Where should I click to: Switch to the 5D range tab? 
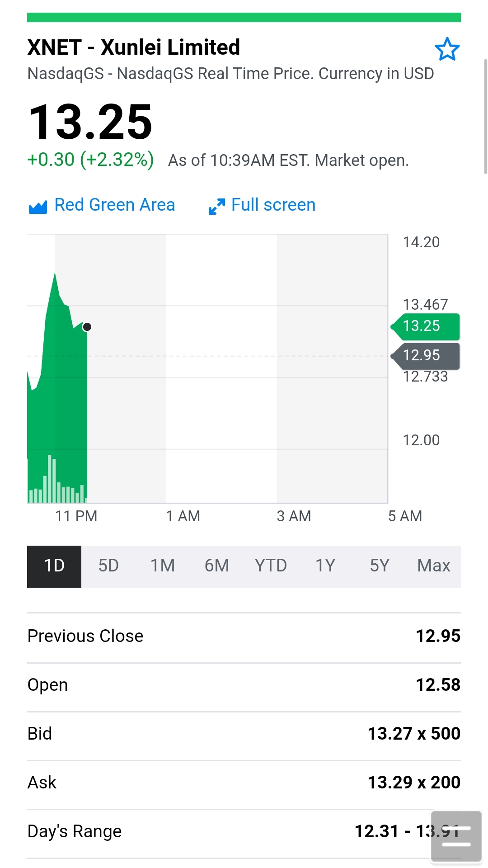tap(108, 566)
